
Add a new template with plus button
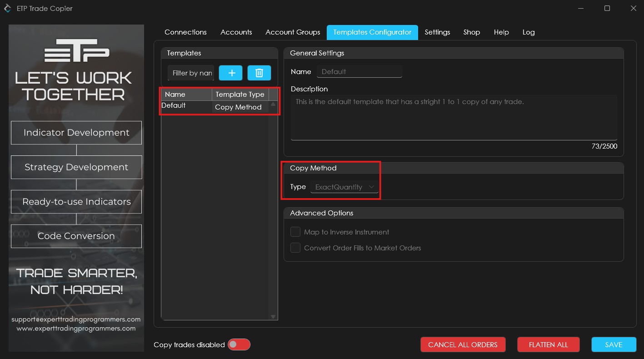[230, 73]
